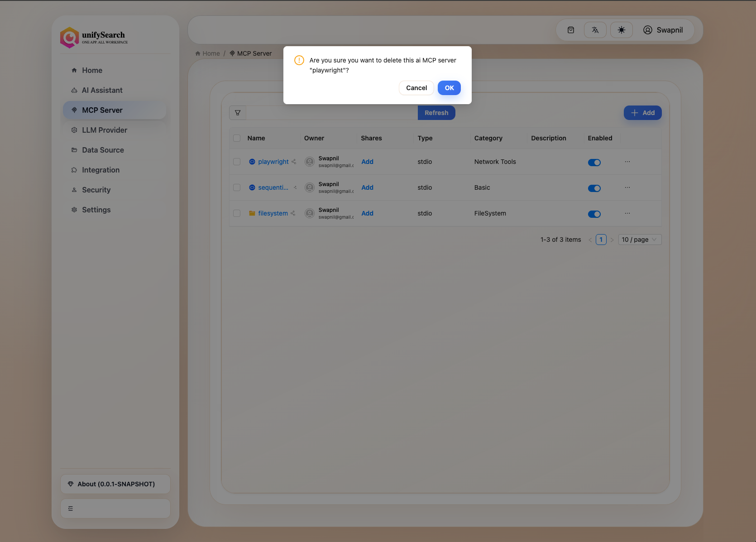The width and height of the screenshot is (756, 542).
Task: Click the shopping bag icon in header
Action: pyautogui.click(x=571, y=30)
